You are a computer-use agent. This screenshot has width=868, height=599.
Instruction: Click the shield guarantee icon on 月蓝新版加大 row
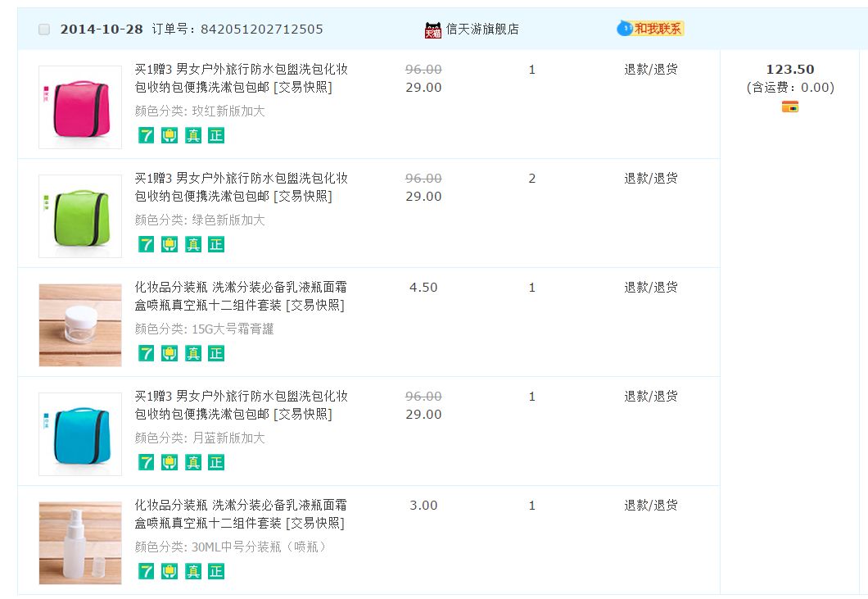[170, 462]
